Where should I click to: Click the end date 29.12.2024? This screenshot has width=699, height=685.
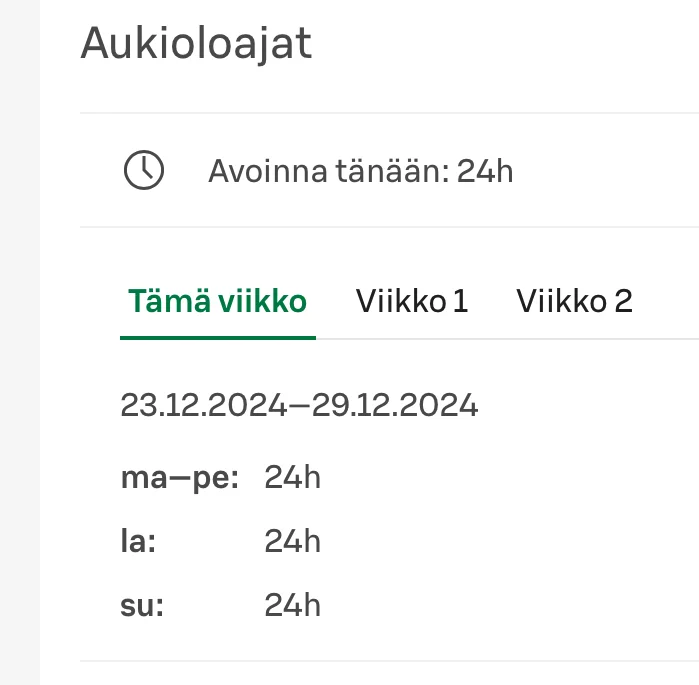(395, 406)
